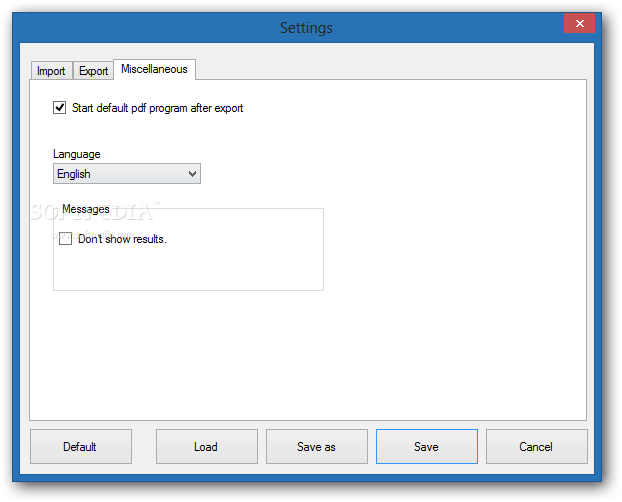The width and height of the screenshot is (622, 502).
Task: Click the Messages group label
Action: [x=86, y=209]
